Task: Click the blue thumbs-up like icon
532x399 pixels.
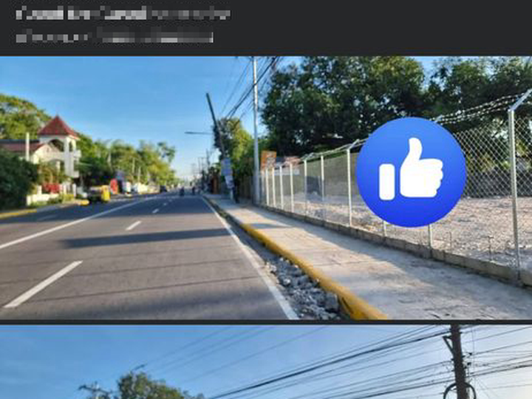Action: click(x=412, y=172)
